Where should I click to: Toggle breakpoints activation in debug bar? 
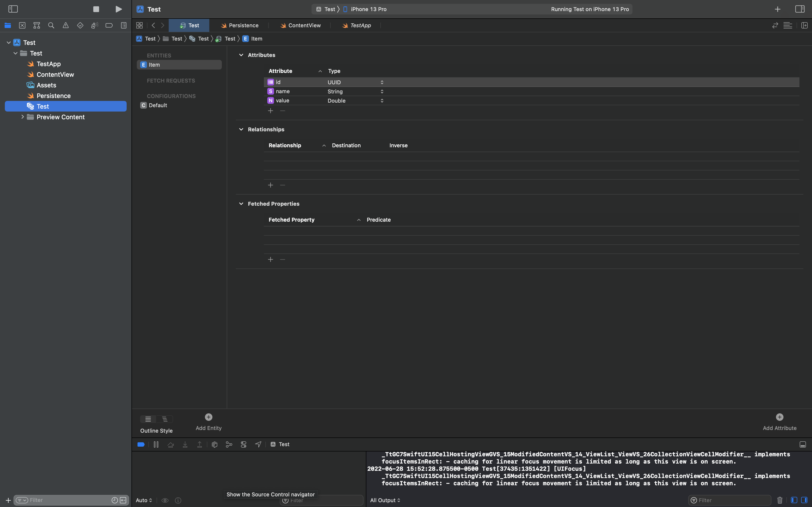click(141, 444)
